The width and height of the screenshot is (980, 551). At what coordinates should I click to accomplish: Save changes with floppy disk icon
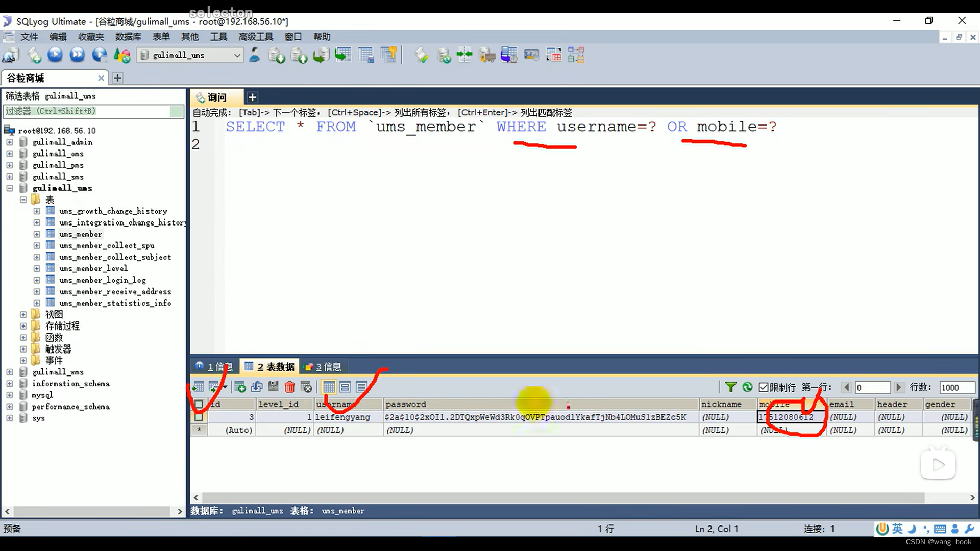pyautogui.click(x=274, y=387)
